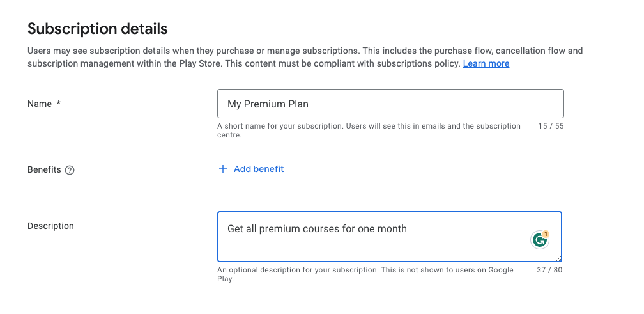
Task: Click the Benefits label text
Action: [44, 169]
